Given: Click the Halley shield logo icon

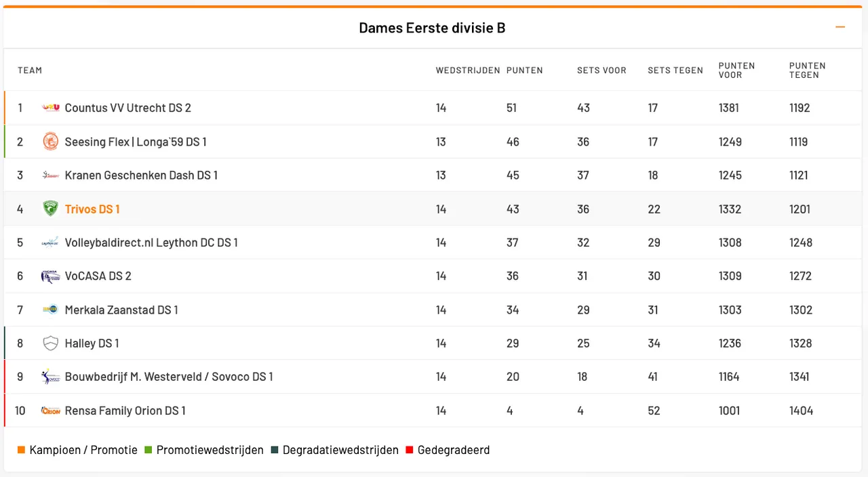Looking at the screenshot, I should [x=51, y=344].
